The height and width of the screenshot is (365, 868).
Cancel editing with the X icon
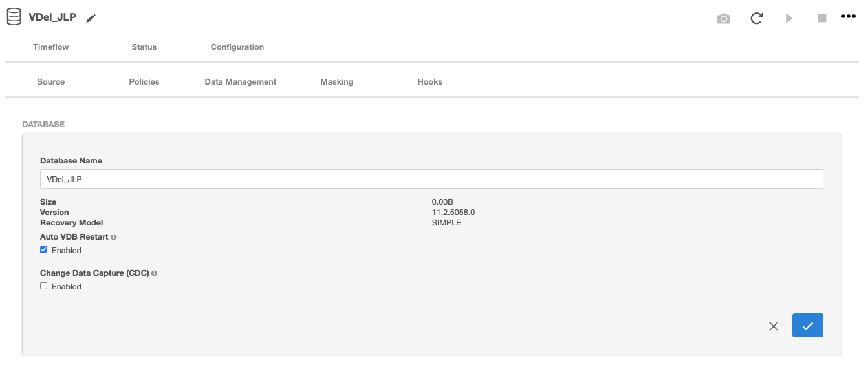click(774, 326)
